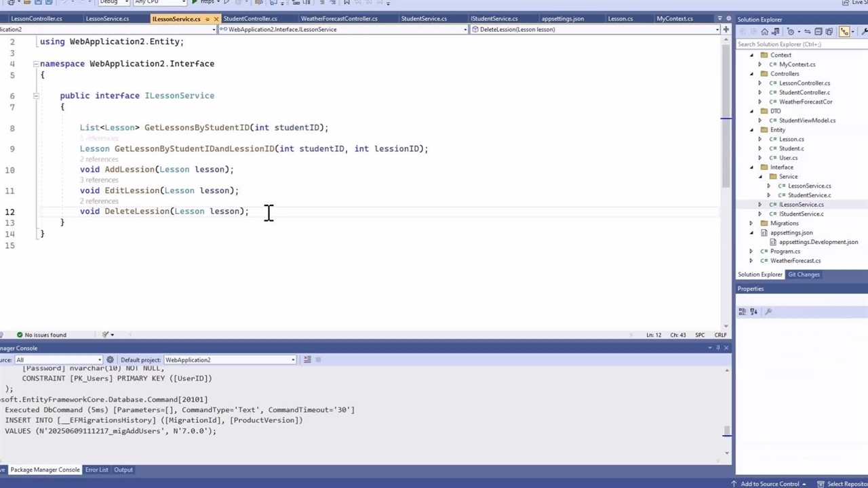This screenshot has height=488, width=868.
Task: Click Show All Files icon in Solution Explorer
Action: pyautogui.click(x=829, y=32)
